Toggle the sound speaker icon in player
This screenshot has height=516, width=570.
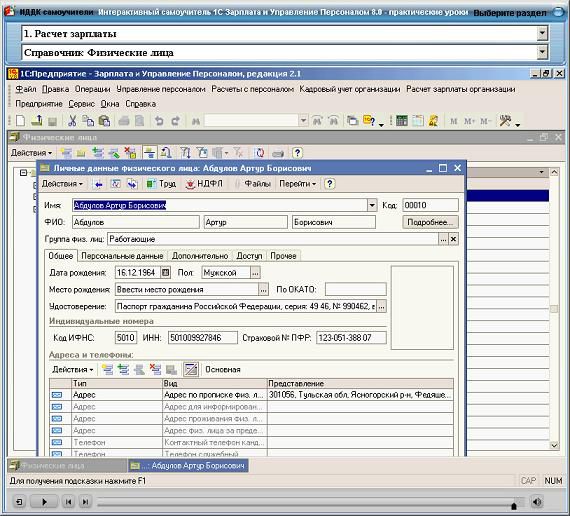tap(537, 502)
